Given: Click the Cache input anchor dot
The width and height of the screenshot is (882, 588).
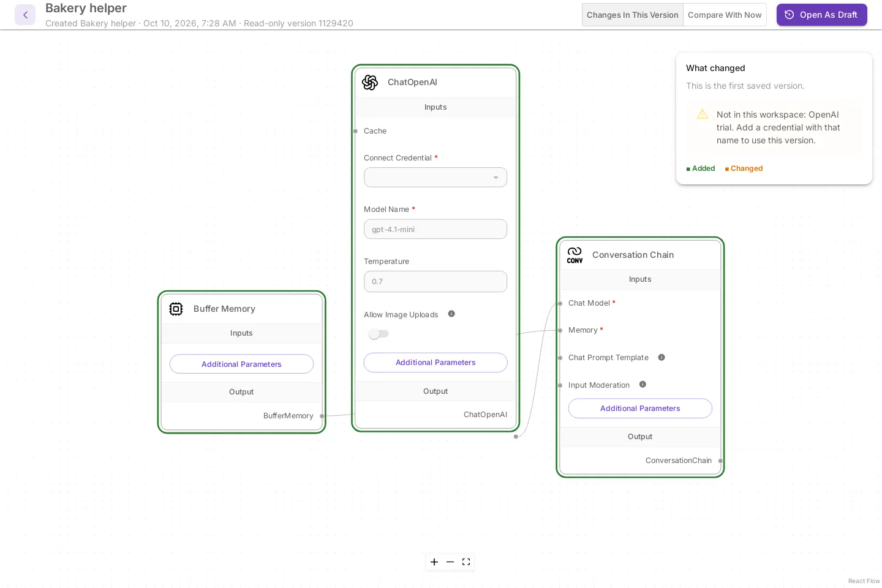Looking at the screenshot, I should 355,131.
